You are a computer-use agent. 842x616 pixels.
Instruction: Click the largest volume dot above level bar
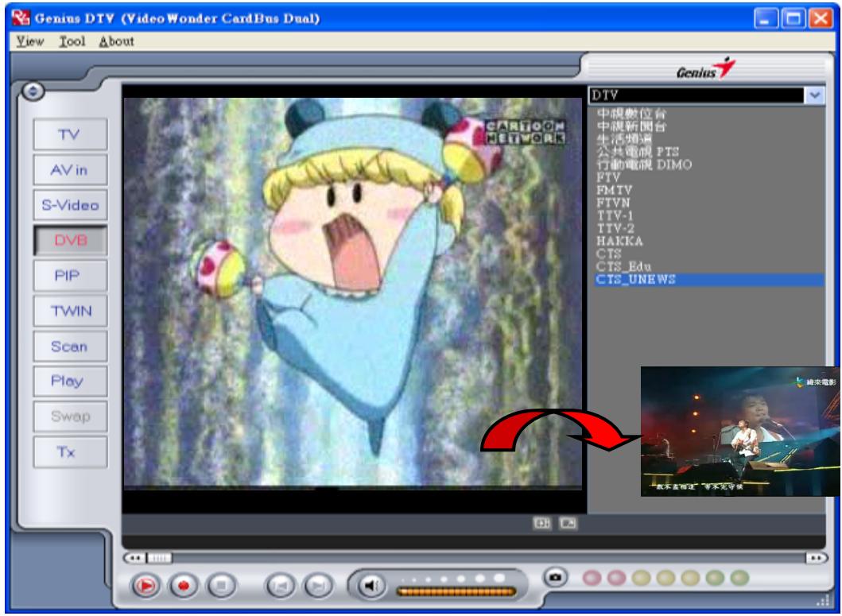click(499, 578)
